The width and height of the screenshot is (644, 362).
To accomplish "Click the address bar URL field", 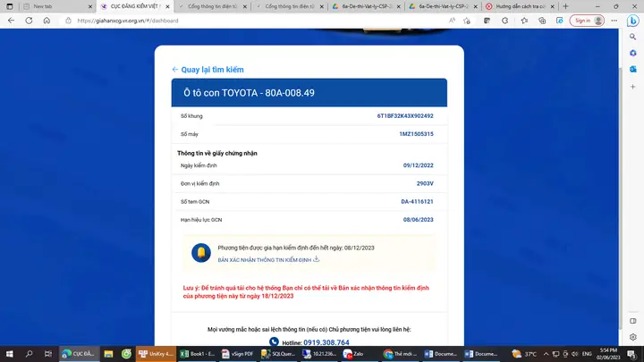I will [x=268, y=20].
